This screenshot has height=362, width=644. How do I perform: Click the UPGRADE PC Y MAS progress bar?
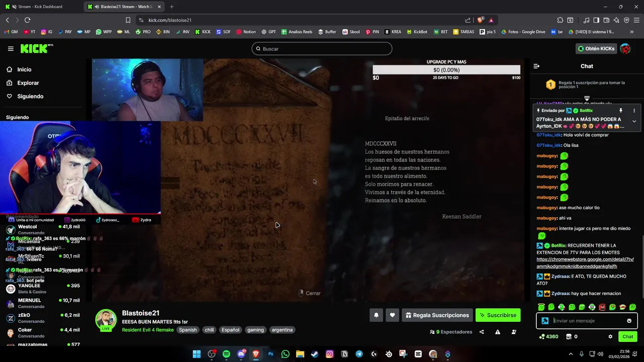coord(446,70)
